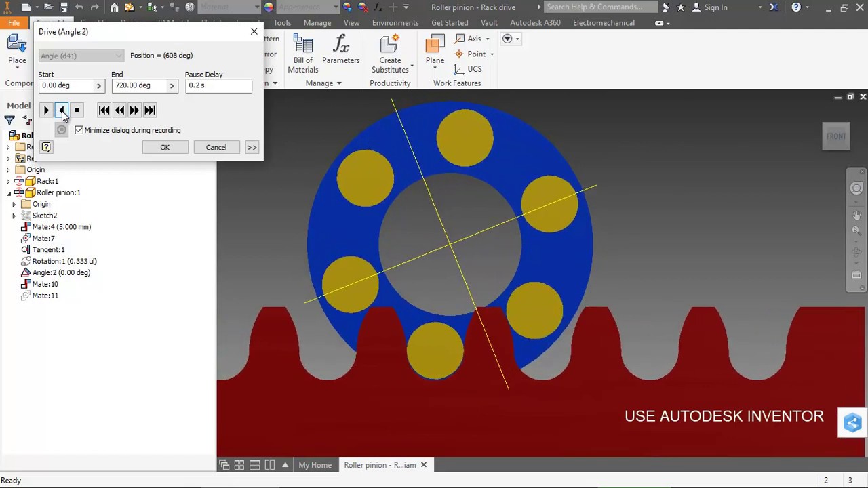Viewport: 868px width, 488px height.
Task: Switch to Manage ribbon tab
Action: click(x=317, y=22)
